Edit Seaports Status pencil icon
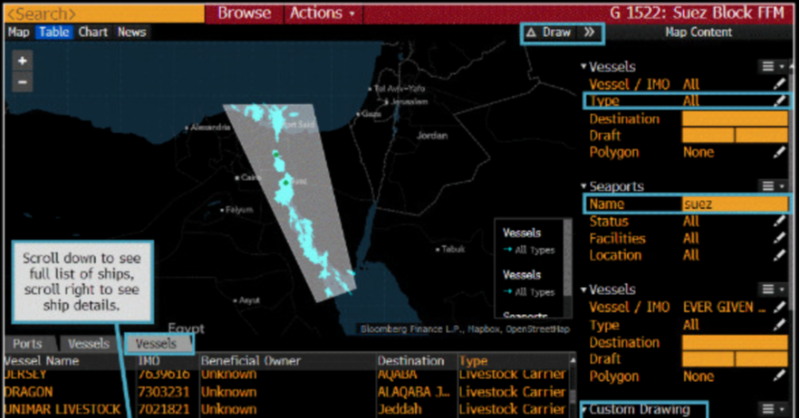 (x=779, y=222)
